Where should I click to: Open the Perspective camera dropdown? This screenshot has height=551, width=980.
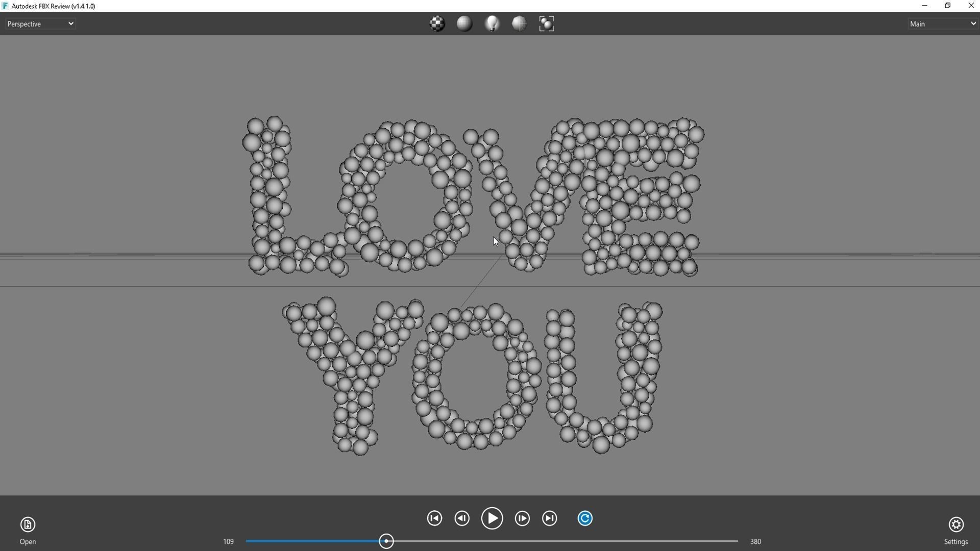40,23
